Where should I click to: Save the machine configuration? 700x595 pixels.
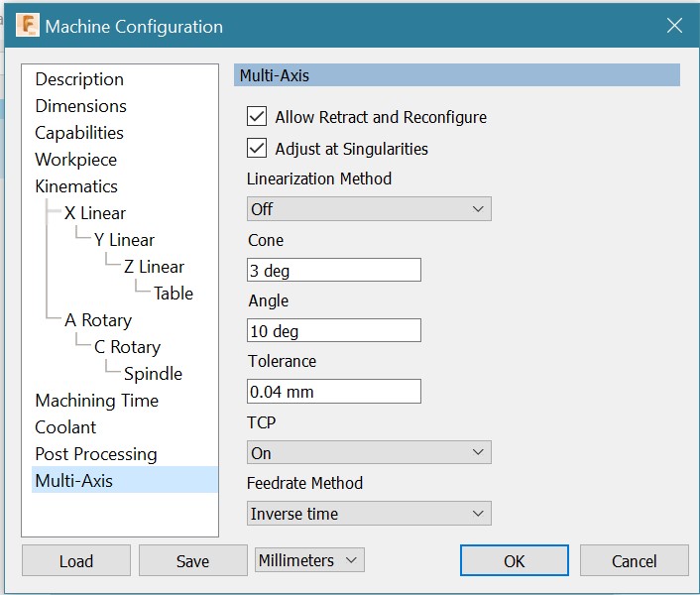click(x=192, y=561)
